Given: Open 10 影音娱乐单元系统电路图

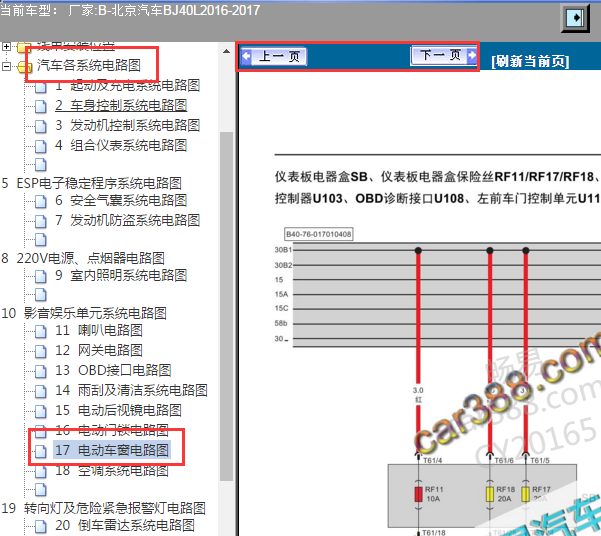Looking at the screenshot, I should click(x=84, y=313).
